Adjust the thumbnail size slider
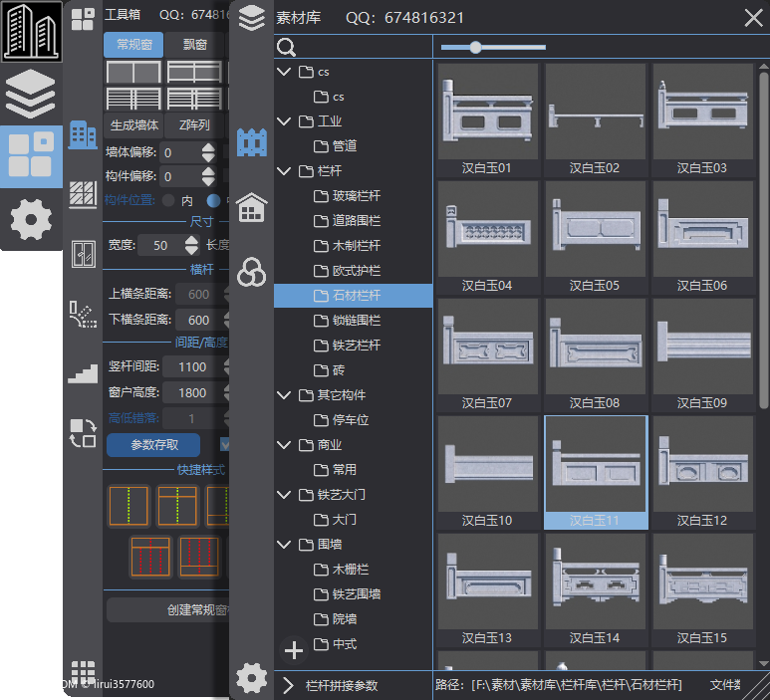The image size is (770, 700). click(x=476, y=47)
